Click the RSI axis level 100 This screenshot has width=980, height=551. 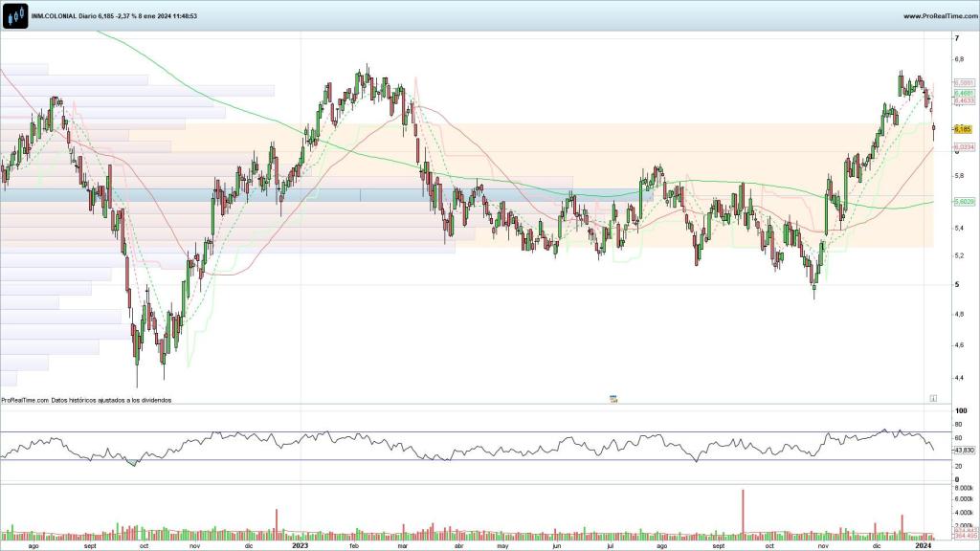[x=960, y=410]
